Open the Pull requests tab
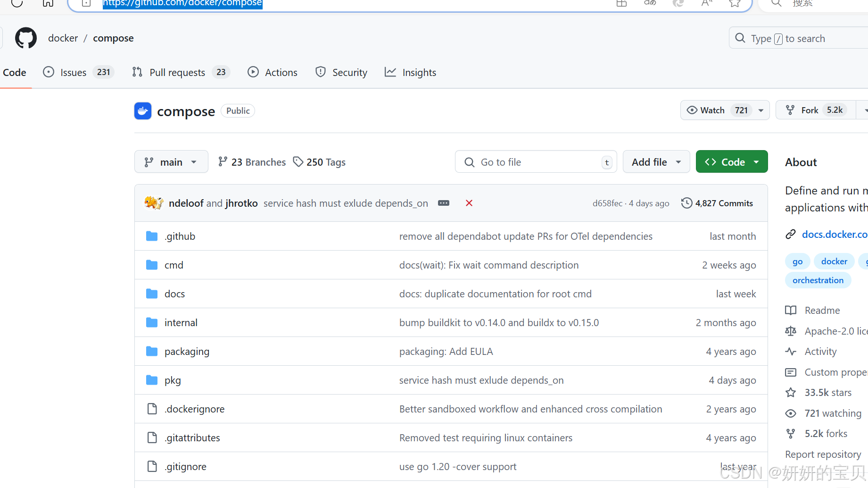 181,72
